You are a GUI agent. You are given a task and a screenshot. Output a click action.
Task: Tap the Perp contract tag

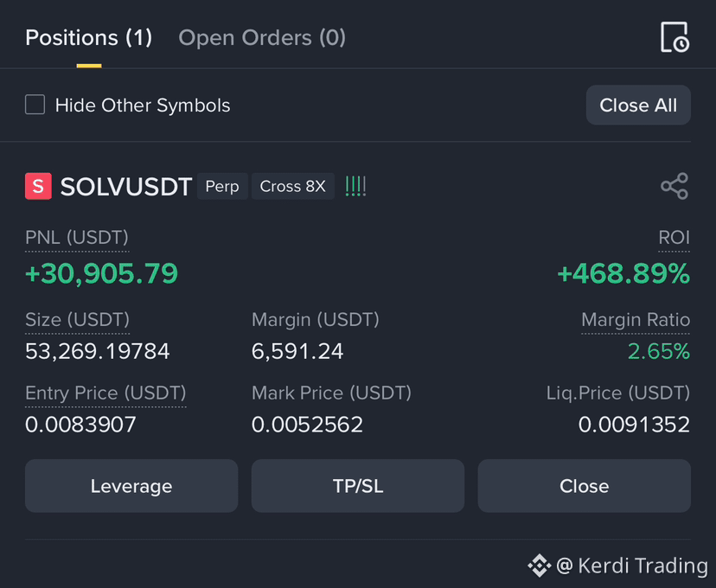pos(222,186)
